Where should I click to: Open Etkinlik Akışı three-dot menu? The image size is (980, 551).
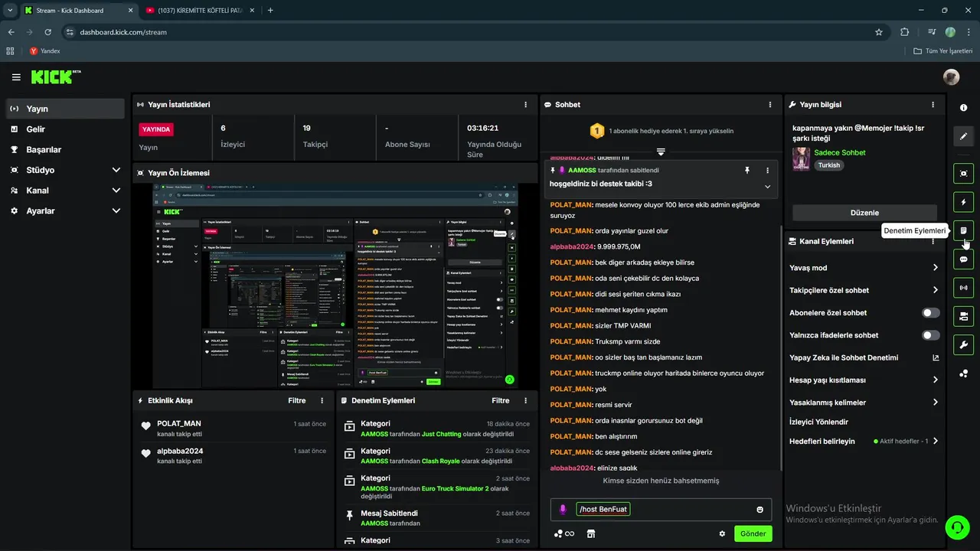point(322,400)
